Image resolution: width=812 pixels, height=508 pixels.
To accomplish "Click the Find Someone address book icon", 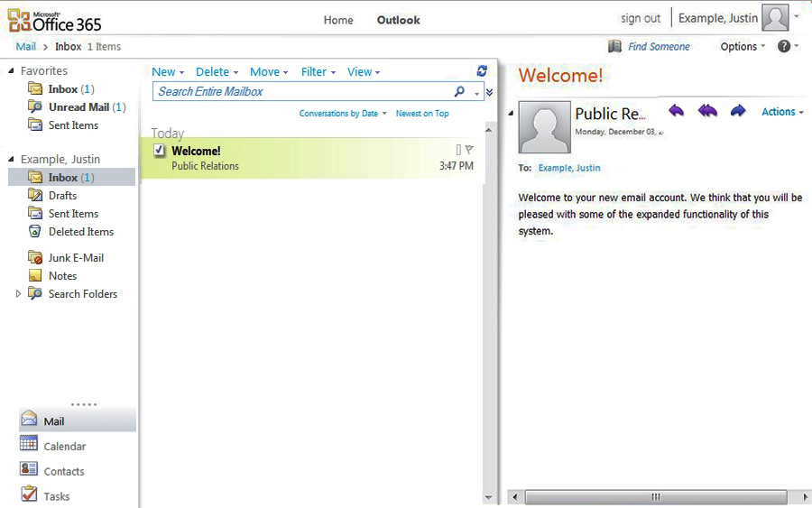I will (614, 46).
